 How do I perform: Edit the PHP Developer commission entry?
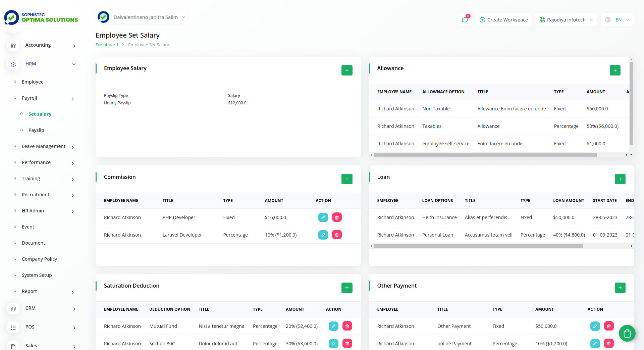(x=323, y=217)
